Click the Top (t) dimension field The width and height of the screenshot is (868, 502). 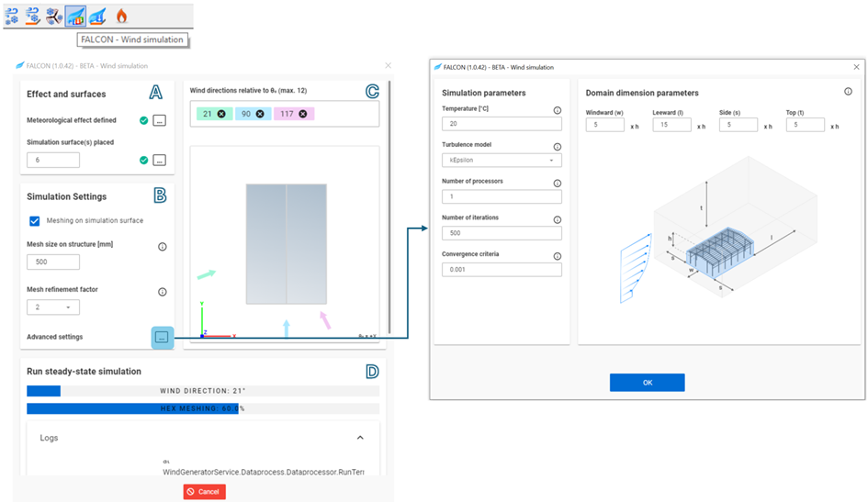click(x=805, y=125)
